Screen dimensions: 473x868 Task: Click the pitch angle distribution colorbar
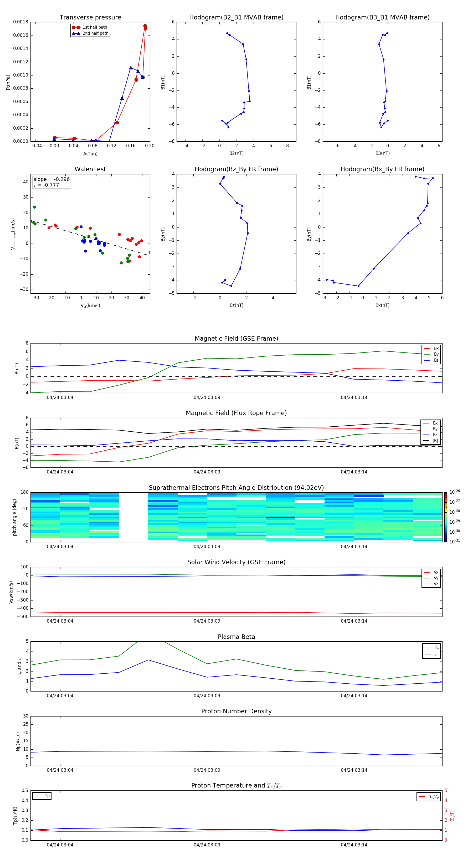tap(446, 517)
